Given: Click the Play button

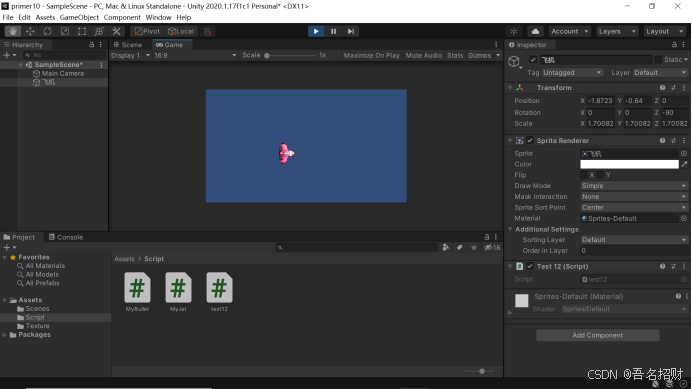Looking at the screenshot, I should click(316, 31).
